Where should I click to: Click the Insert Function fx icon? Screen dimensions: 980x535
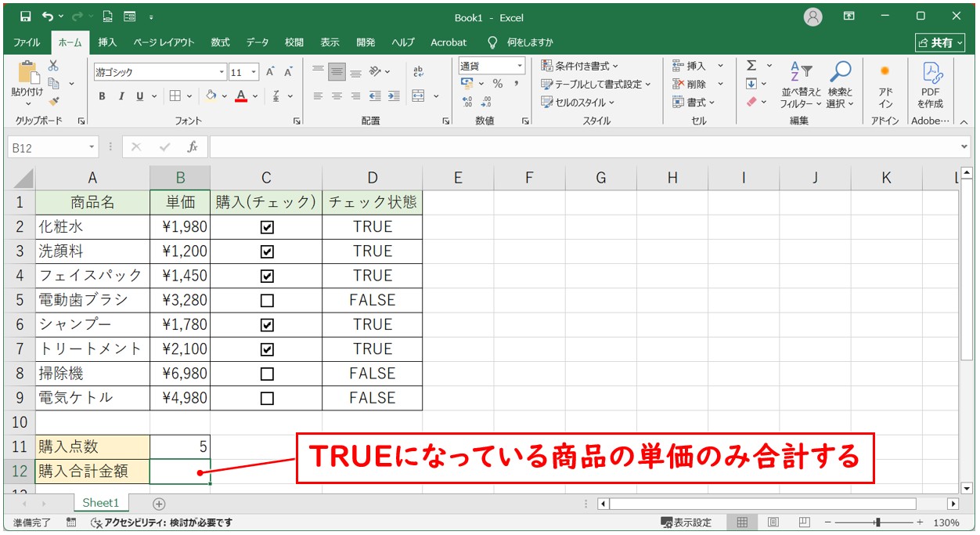tap(192, 146)
